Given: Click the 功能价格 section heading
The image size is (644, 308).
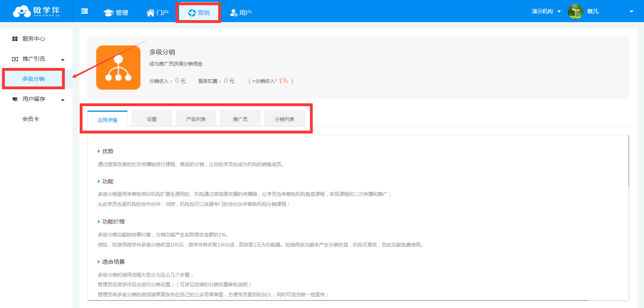Looking at the screenshot, I should (x=114, y=222).
